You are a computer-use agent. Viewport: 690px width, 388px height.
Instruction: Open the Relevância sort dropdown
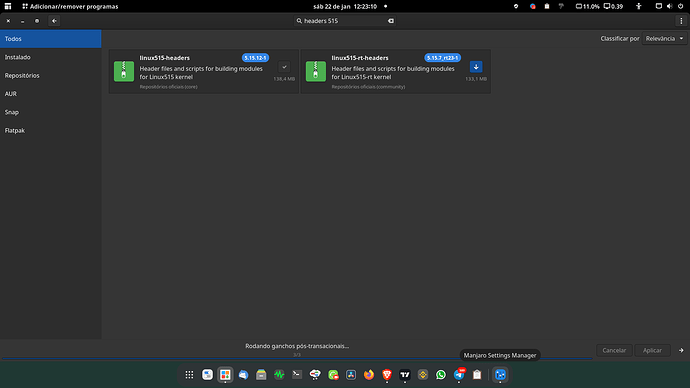pos(664,39)
